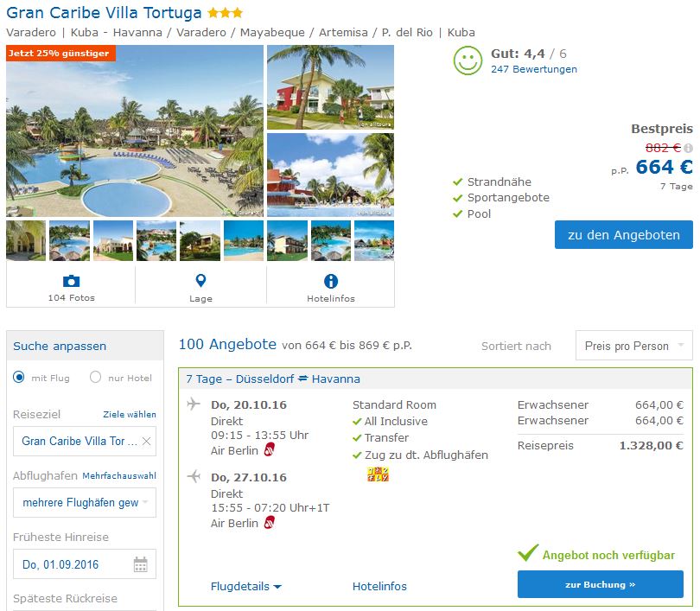Open the Hotelinfos info circle icon

tap(331, 281)
